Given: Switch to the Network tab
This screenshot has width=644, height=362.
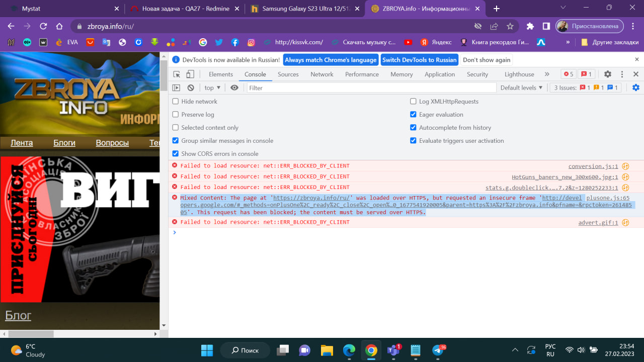Looking at the screenshot, I should pos(322,74).
